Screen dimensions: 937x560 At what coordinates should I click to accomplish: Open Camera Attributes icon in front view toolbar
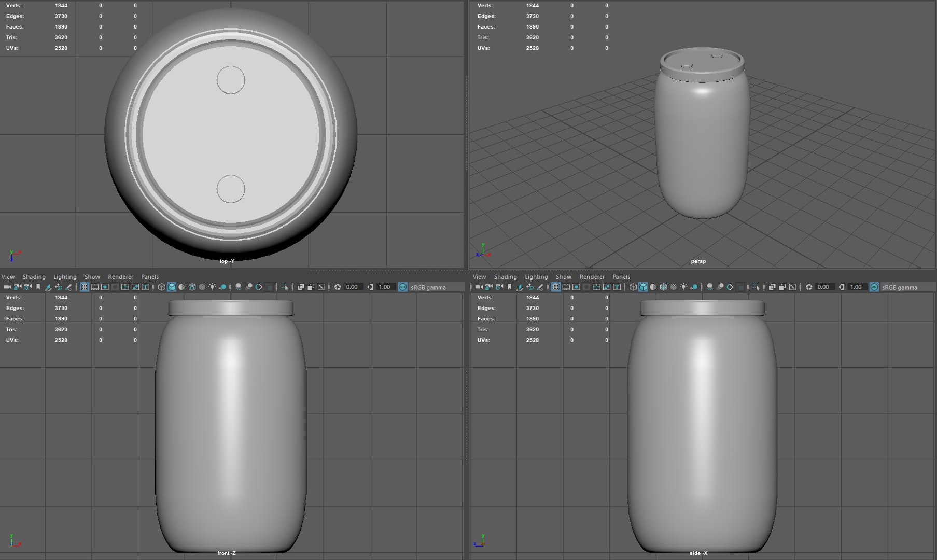(27, 287)
